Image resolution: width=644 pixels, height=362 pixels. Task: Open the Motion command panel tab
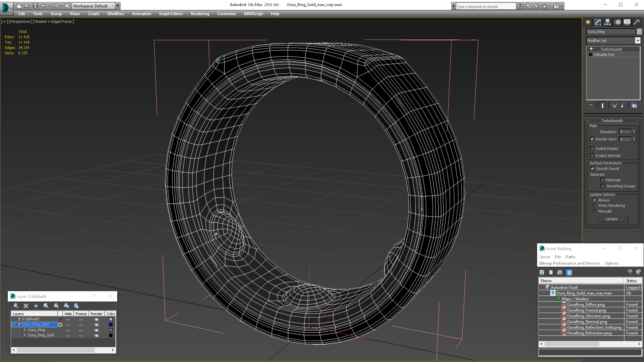click(617, 22)
